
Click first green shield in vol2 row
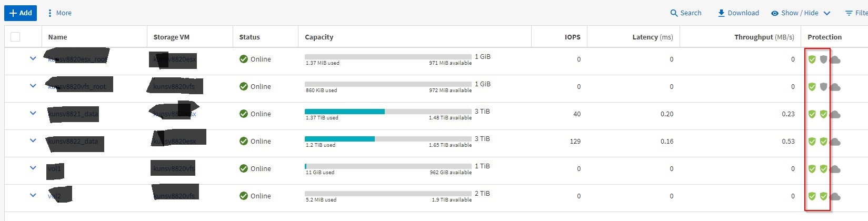point(812,196)
